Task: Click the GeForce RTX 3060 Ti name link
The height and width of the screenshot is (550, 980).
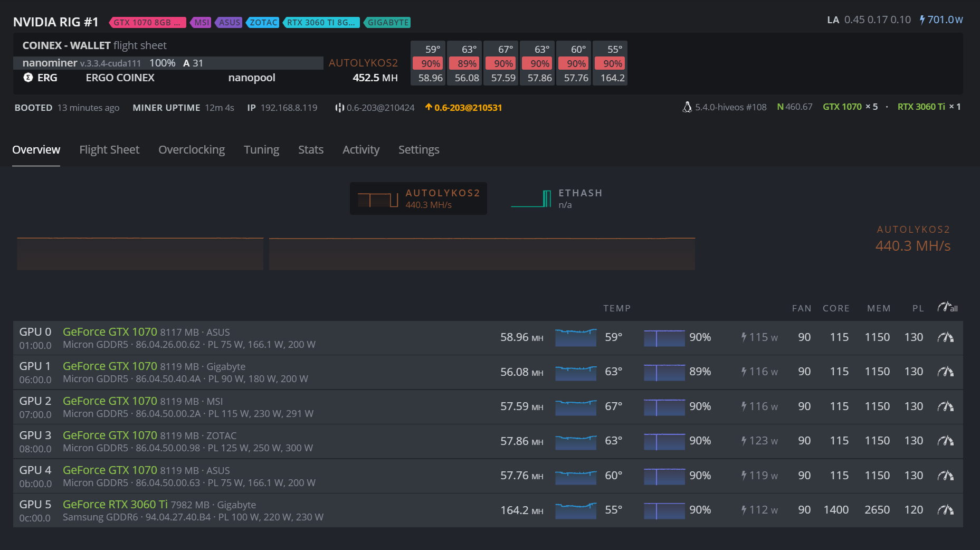Action: (115, 505)
